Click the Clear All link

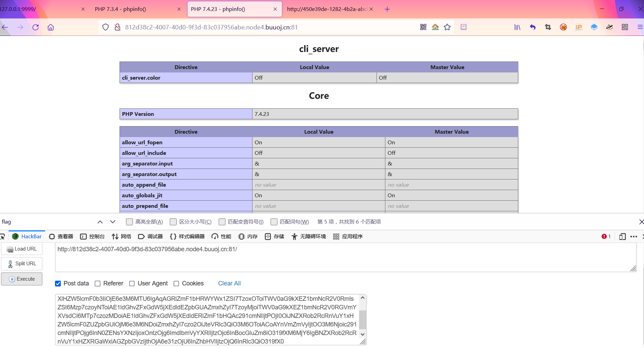coord(229,283)
